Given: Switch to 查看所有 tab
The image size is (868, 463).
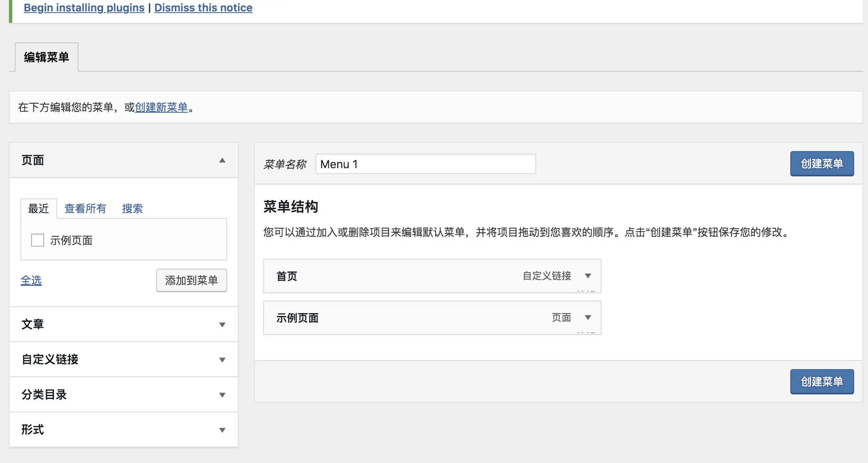Looking at the screenshot, I should click(x=85, y=209).
